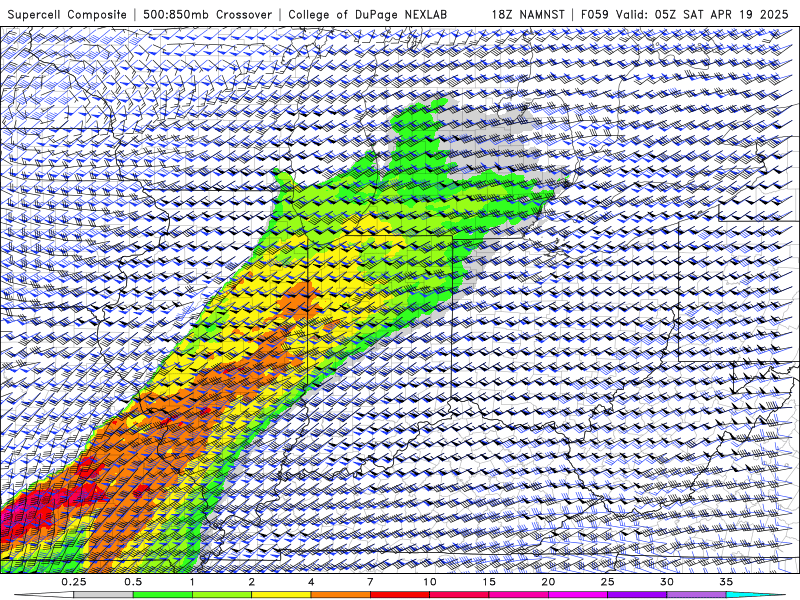Click the magenta legend segment after 20

coord(578,595)
